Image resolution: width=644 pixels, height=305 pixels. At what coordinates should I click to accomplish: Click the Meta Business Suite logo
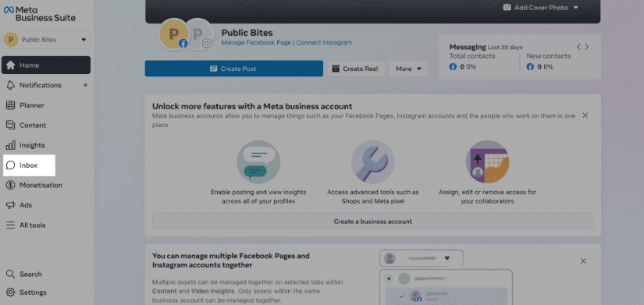tap(40, 13)
